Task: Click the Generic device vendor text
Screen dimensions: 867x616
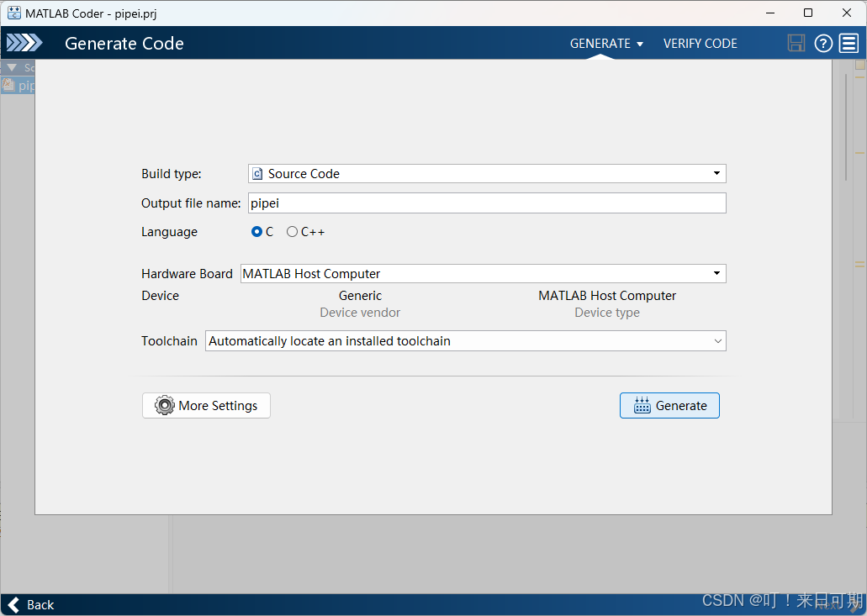Action: point(360,296)
